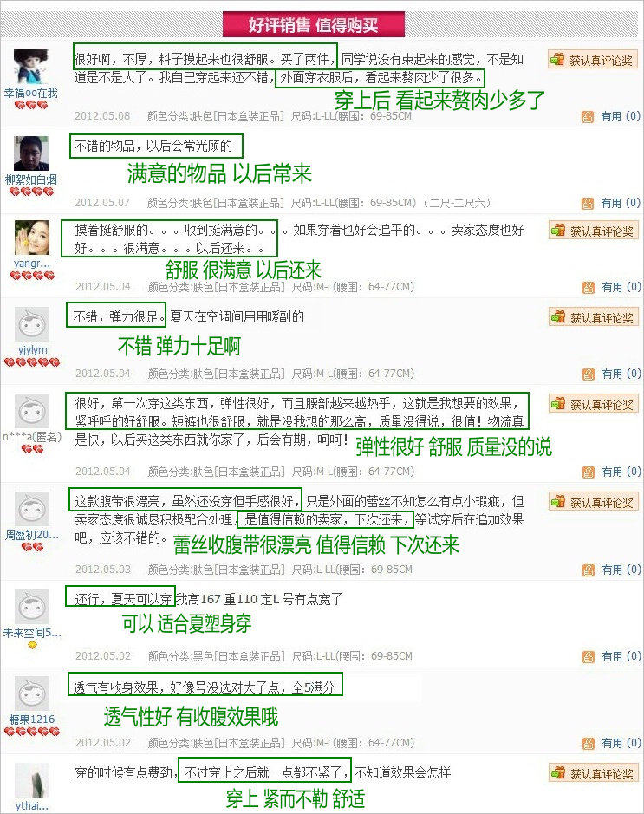
Task: Open username link 糖果1216
Action: tap(32, 720)
